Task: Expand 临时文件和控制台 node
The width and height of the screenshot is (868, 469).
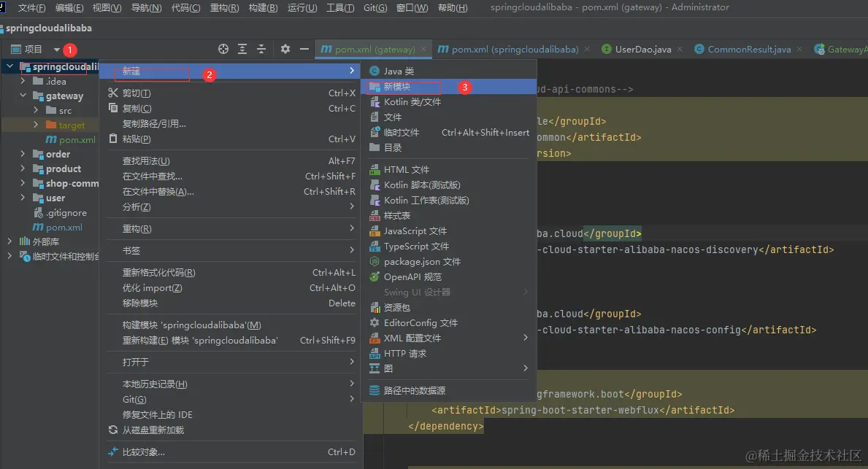Action: point(10,256)
